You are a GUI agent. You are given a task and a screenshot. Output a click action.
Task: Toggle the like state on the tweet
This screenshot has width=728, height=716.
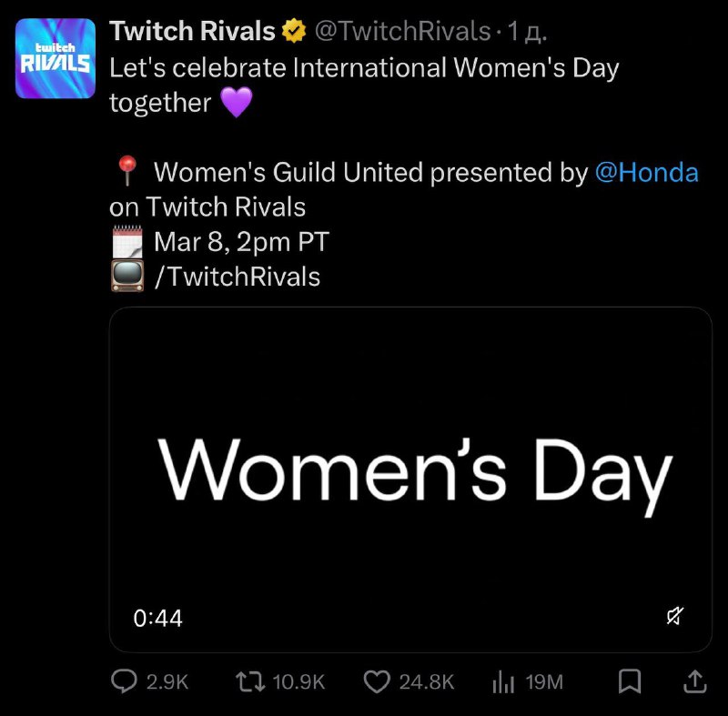pyautogui.click(x=378, y=679)
